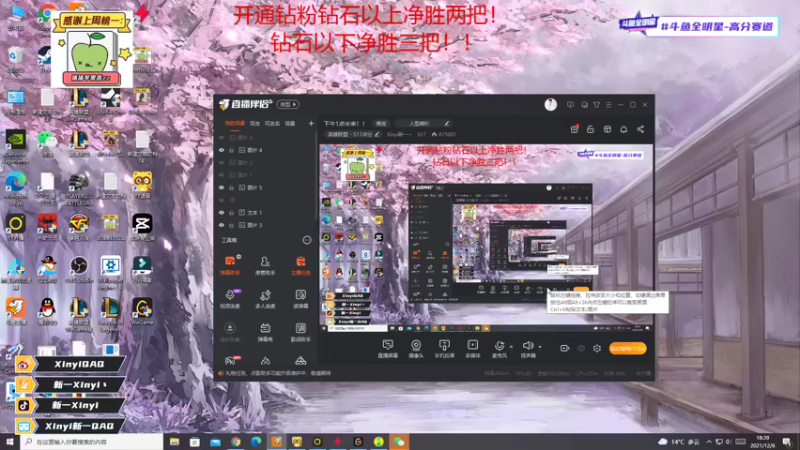Show the hidden 图片 2 layer
This screenshot has width=800, height=450.
[x=221, y=162]
